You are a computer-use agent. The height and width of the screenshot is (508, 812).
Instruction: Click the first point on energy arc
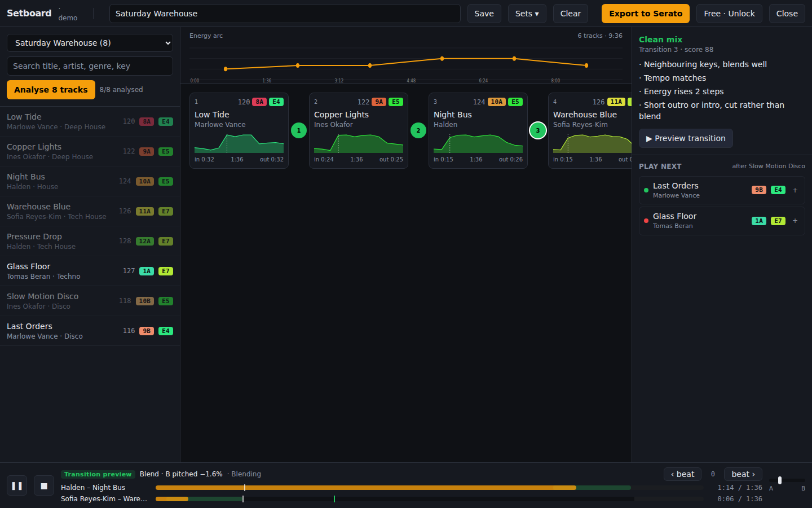pos(226,69)
